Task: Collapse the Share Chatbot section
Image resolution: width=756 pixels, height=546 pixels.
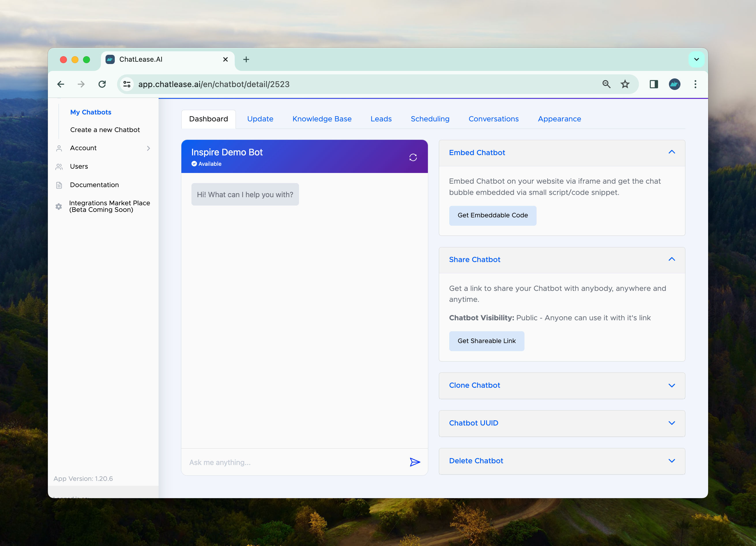Action: (x=672, y=259)
